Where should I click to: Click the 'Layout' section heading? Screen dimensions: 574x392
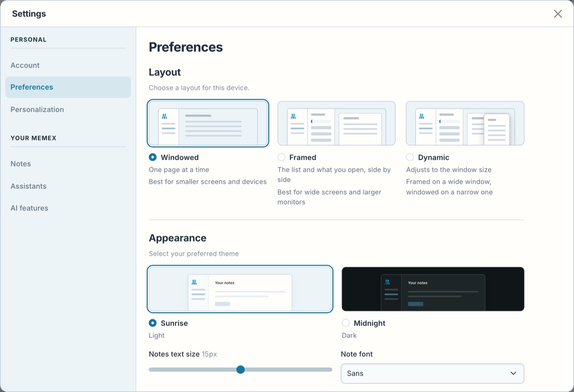point(165,72)
